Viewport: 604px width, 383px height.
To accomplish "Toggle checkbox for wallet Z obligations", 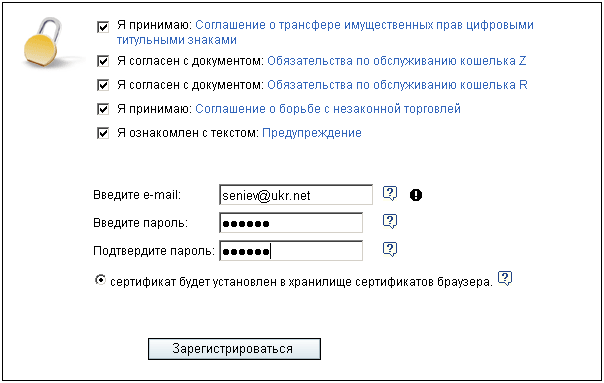I will pyautogui.click(x=103, y=61).
